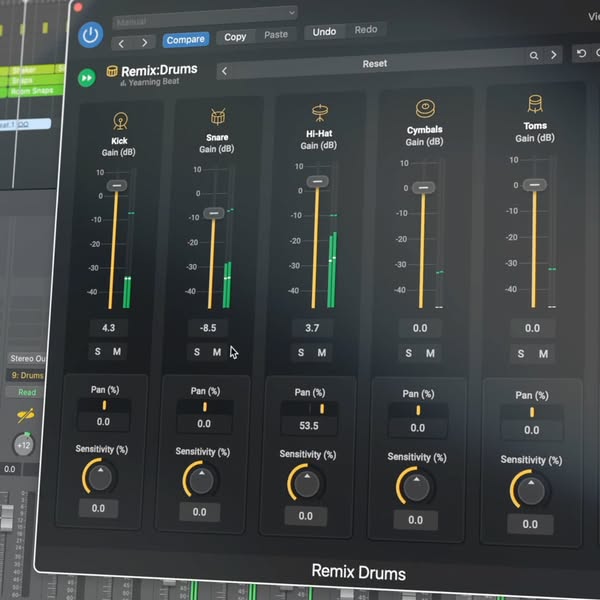Open the Manual preset dropdown
Viewport: 600px width, 600px height.
point(205,17)
